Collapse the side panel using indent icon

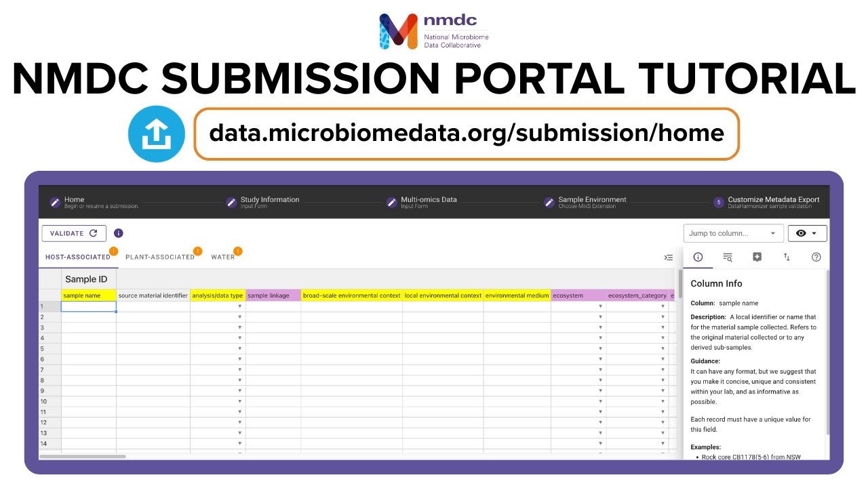(669, 258)
